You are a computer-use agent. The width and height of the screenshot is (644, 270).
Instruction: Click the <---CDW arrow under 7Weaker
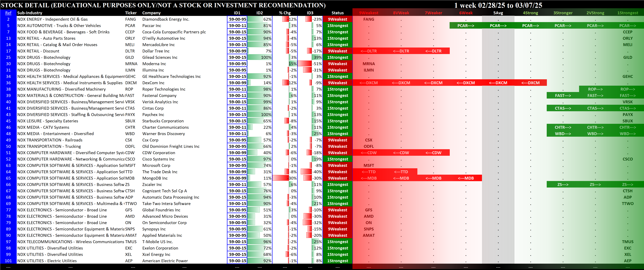coord(433,153)
